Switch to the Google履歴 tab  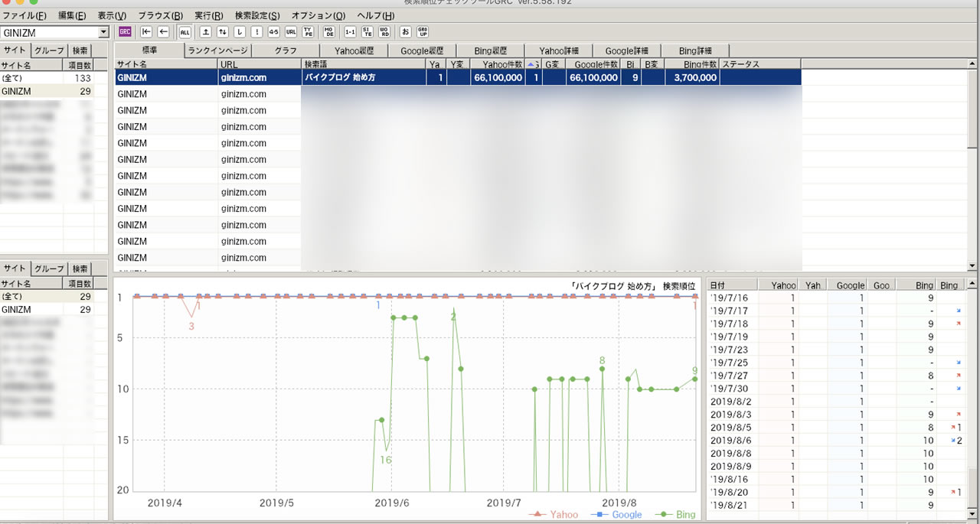coord(422,51)
